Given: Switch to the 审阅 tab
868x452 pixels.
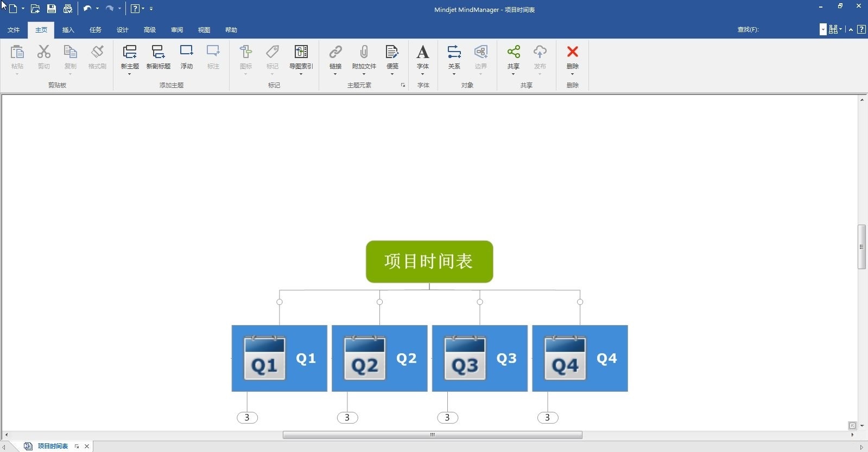Looking at the screenshot, I should click(x=177, y=30).
